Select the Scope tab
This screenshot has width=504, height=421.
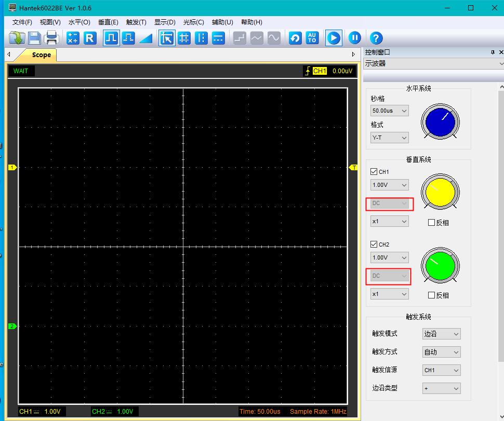pos(41,55)
